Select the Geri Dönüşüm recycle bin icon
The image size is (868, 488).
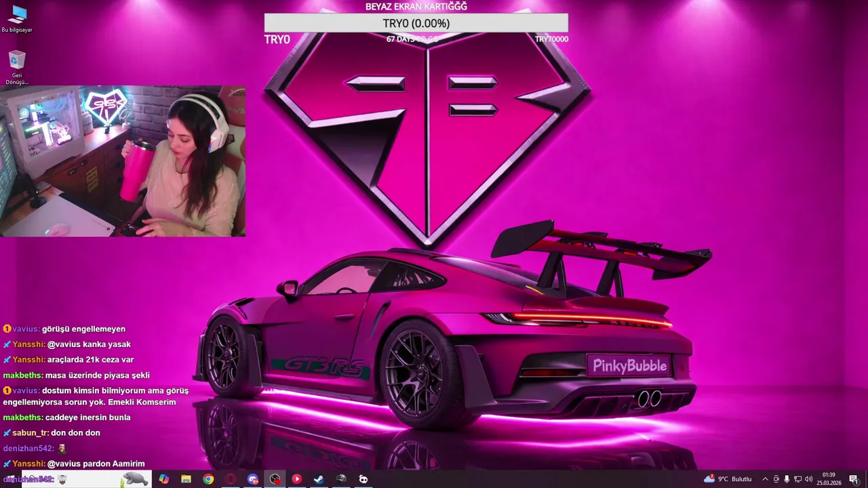pos(17,68)
